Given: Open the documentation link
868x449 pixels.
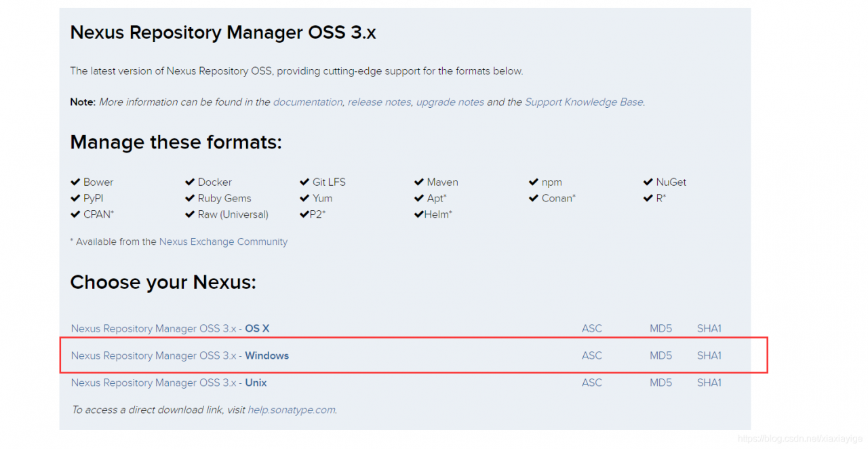Looking at the screenshot, I should pos(308,102).
